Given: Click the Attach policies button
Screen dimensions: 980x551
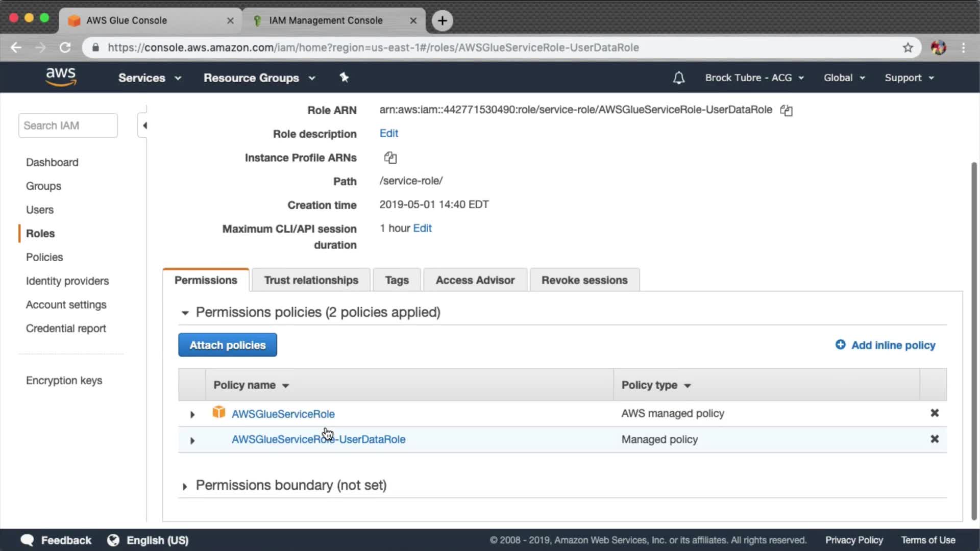Looking at the screenshot, I should [x=228, y=345].
